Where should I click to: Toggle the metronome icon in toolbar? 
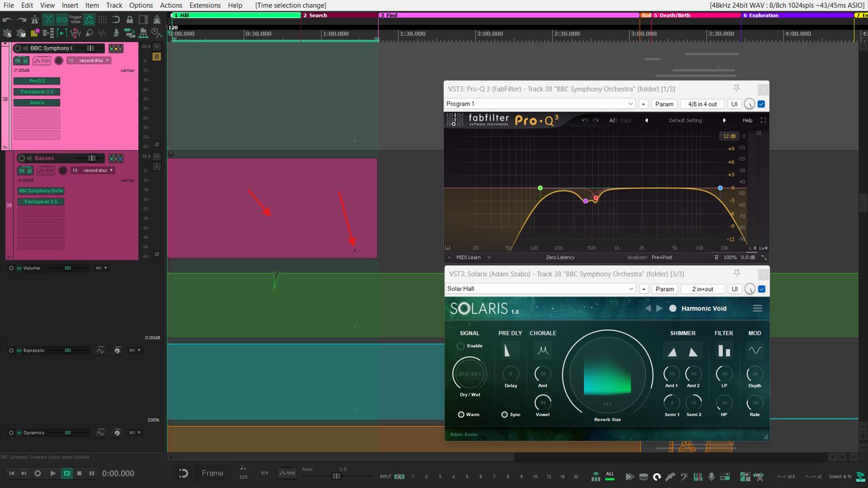click(35, 20)
